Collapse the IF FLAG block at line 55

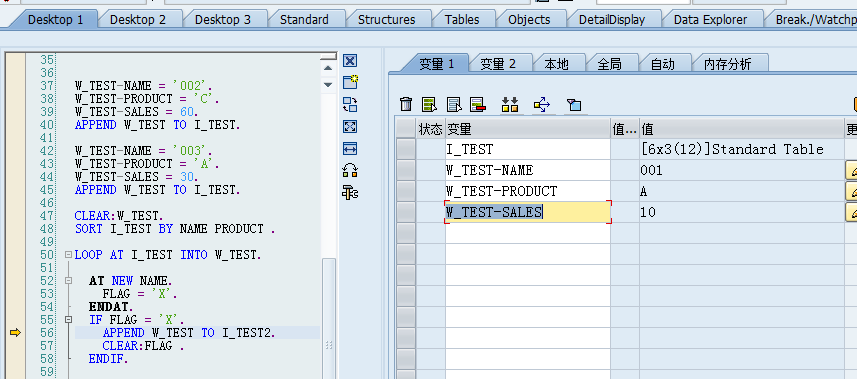coord(68,319)
